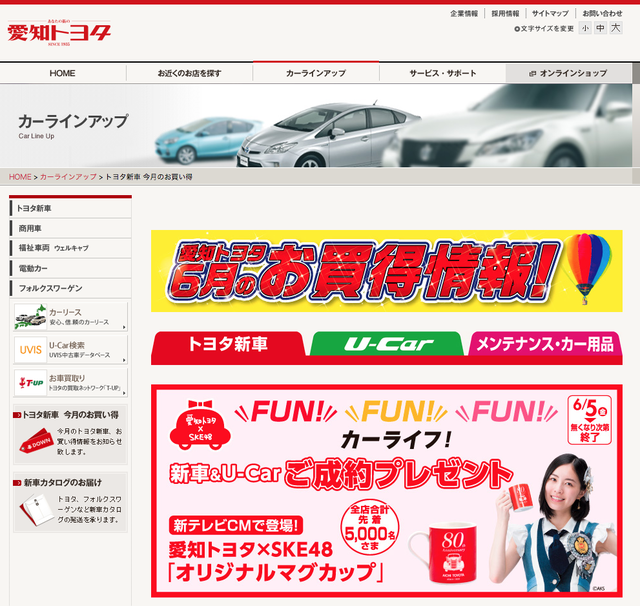
Task: Click the hot air balloon graphic
Action: [x=588, y=269]
